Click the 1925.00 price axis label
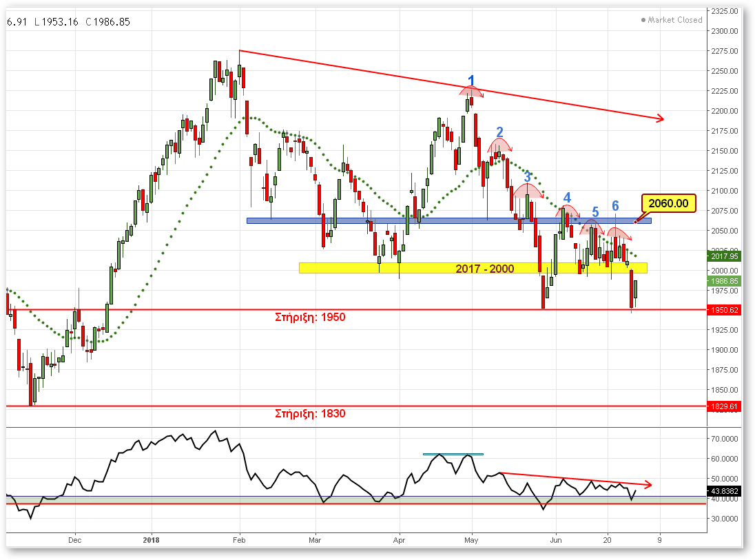755x560 pixels. (725, 330)
